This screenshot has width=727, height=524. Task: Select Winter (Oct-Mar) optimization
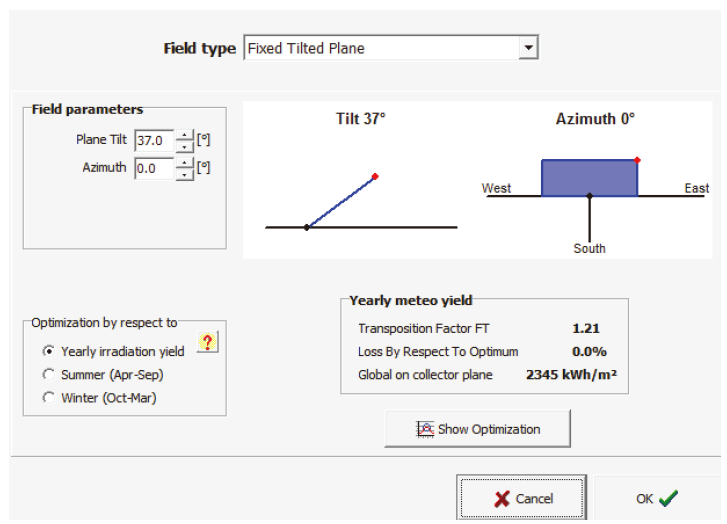pos(48,397)
